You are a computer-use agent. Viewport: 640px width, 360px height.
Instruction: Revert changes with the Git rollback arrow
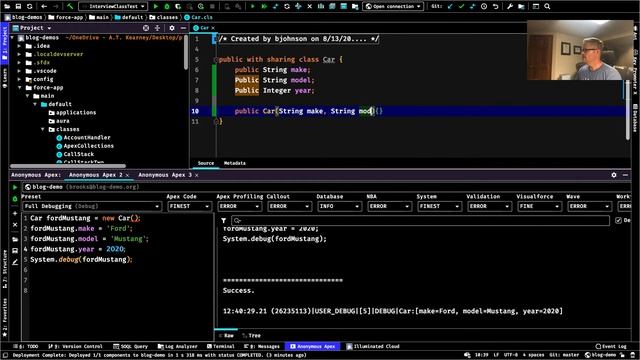pos(495,7)
